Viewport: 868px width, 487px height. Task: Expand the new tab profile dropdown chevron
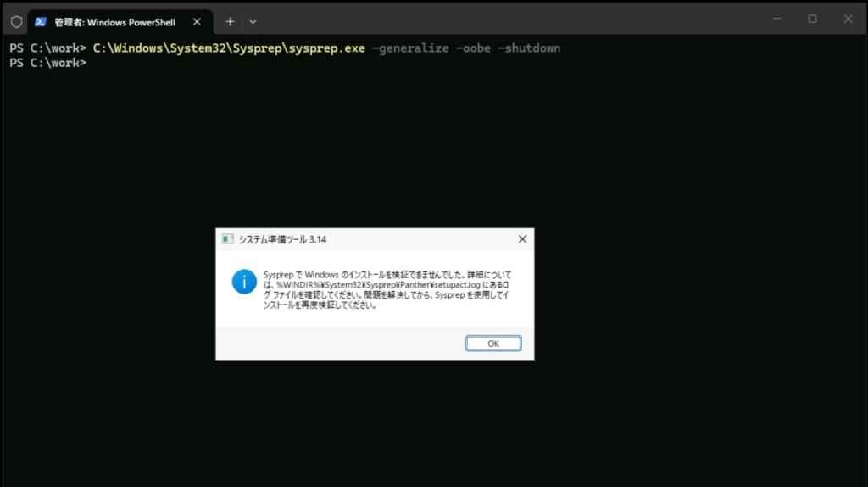[x=253, y=21]
